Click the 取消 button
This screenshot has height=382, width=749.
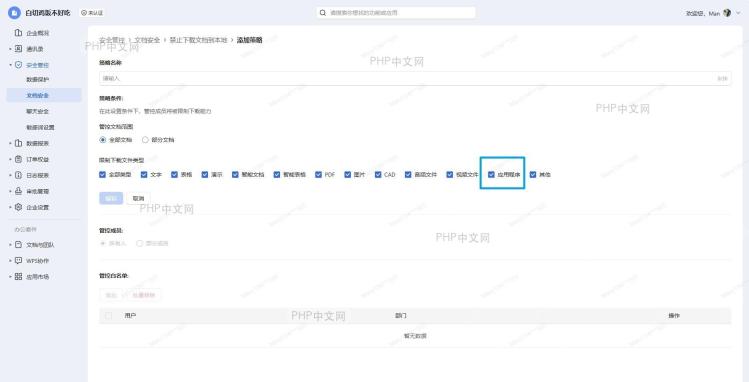[x=139, y=198]
